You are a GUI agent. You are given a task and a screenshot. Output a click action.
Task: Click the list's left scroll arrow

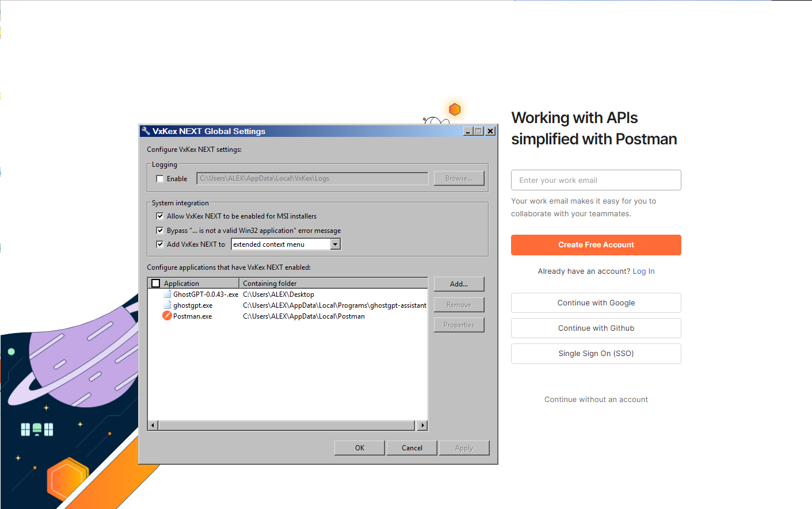tap(153, 426)
